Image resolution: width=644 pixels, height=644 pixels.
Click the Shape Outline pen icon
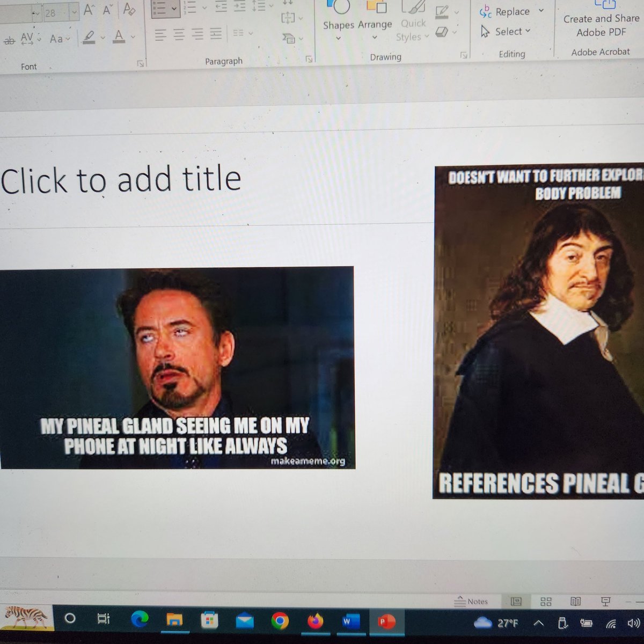pos(442,11)
